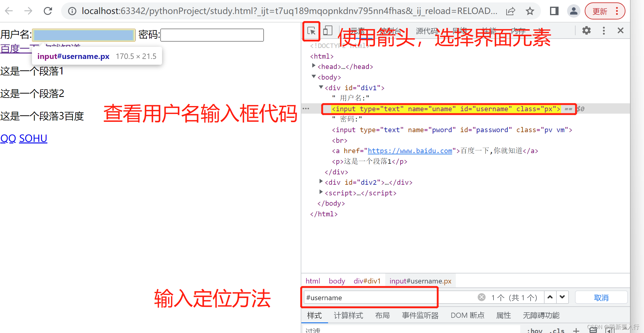Select the br element line

point(339,140)
